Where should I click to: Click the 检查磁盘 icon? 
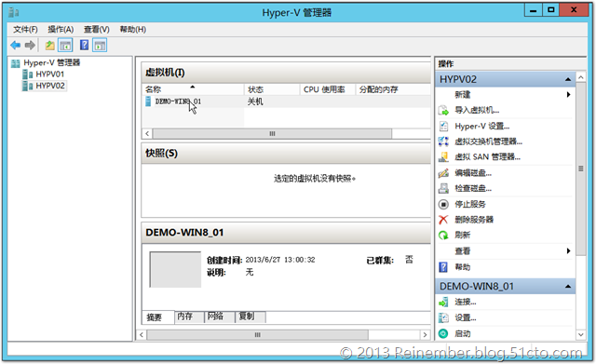click(x=443, y=188)
